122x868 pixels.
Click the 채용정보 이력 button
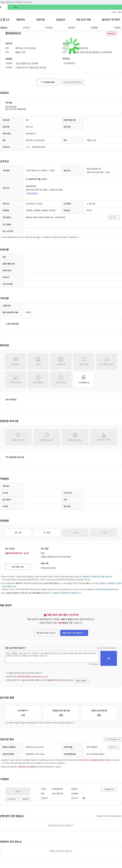pos(109,789)
